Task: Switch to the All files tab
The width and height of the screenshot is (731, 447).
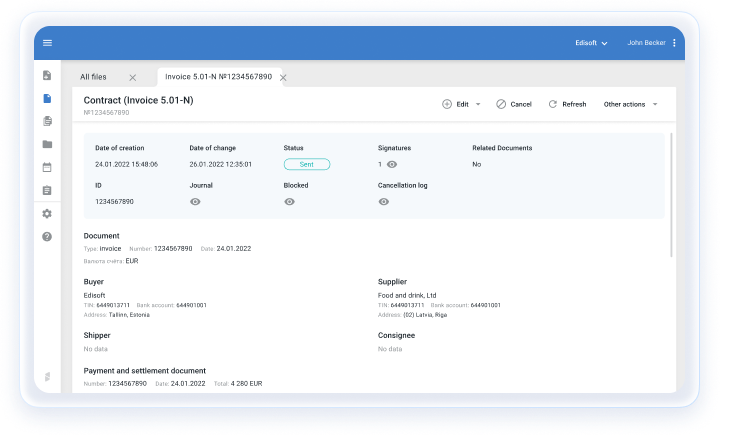Action: pyautogui.click(x=93, y=77)
